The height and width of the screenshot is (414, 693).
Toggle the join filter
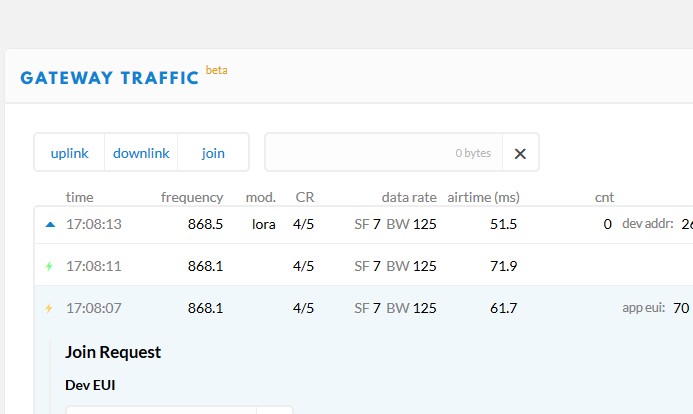(213, 153)
